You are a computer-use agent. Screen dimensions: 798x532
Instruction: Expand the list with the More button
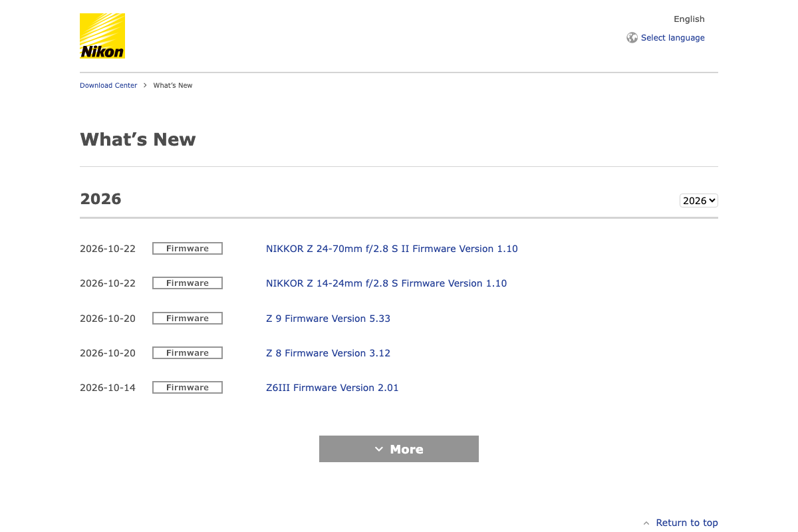click(x=399, y=449)
